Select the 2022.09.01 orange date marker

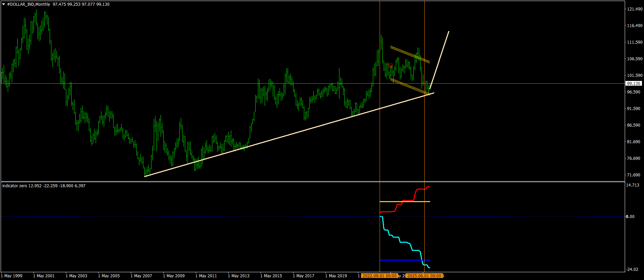(379, 276)
